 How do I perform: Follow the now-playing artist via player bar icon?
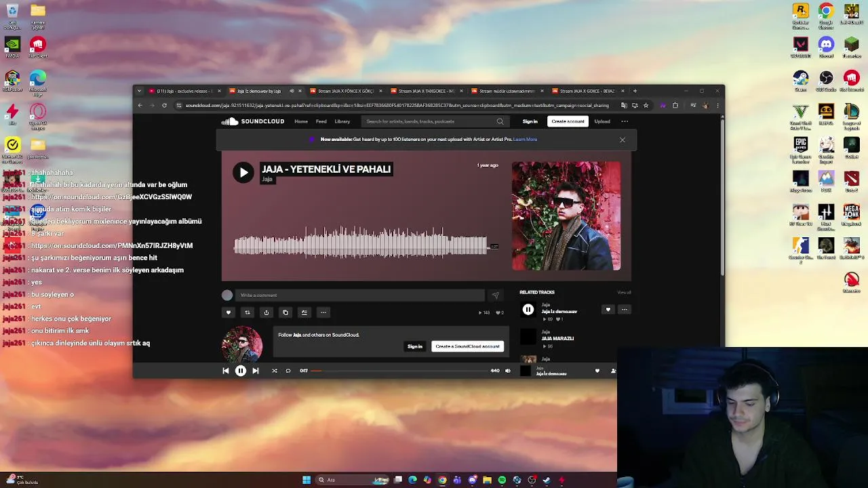613,371
